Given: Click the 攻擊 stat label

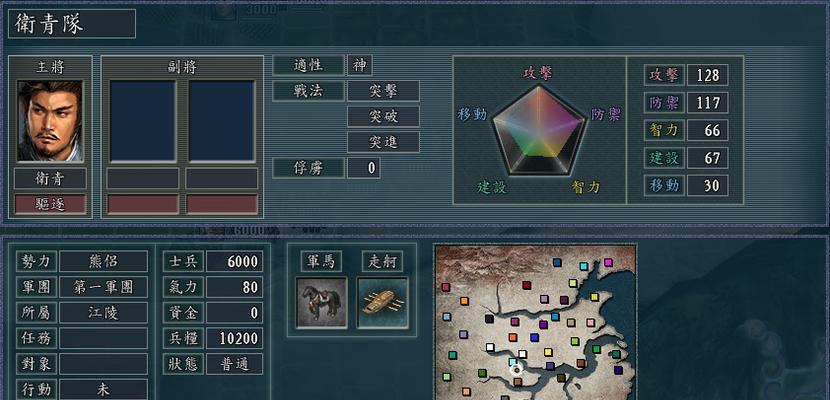Looking at the screenshot, I should [x=664, y=75].
